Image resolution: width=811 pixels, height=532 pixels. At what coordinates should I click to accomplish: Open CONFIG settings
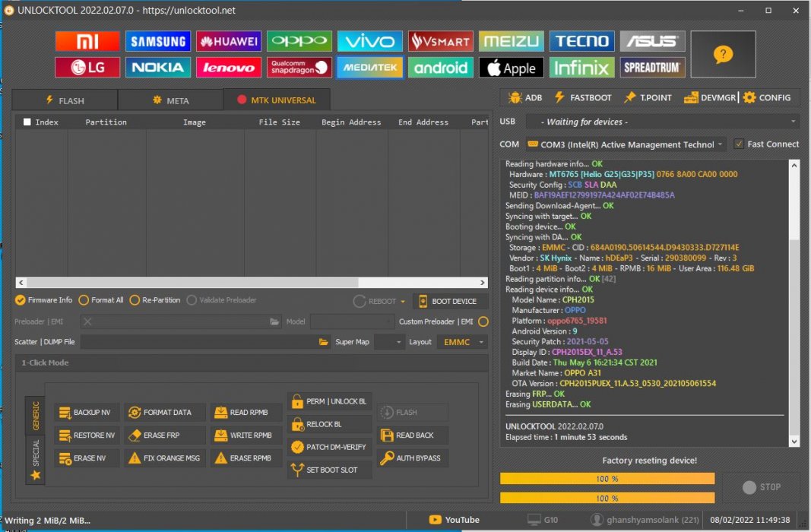click(x=767, y=98)
